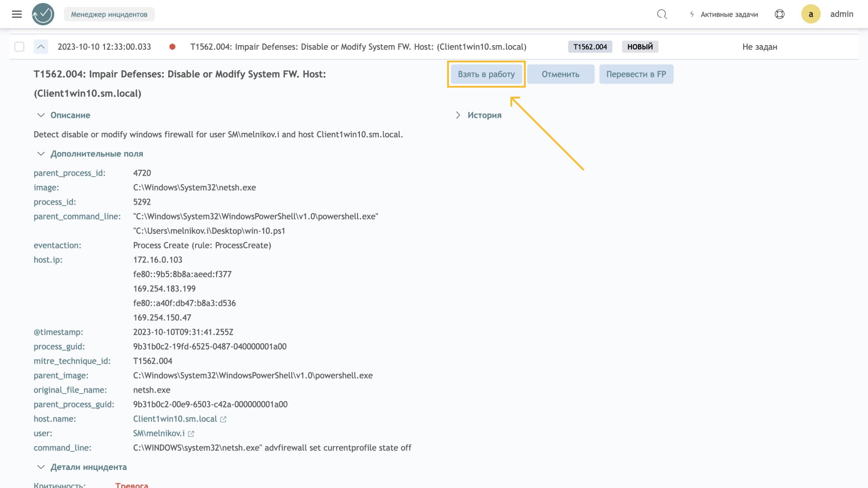
Task: Click the T1562.004 technique tag
Action: 590,47
